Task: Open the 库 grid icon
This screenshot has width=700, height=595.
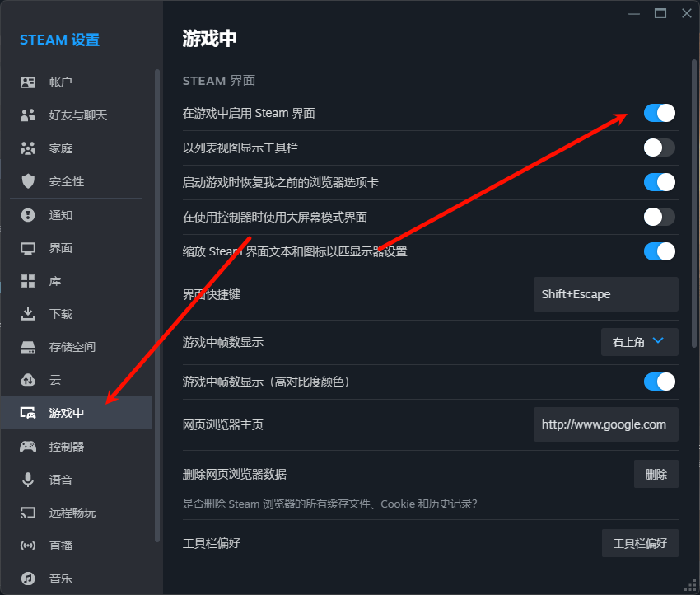Action: [28, 281]
